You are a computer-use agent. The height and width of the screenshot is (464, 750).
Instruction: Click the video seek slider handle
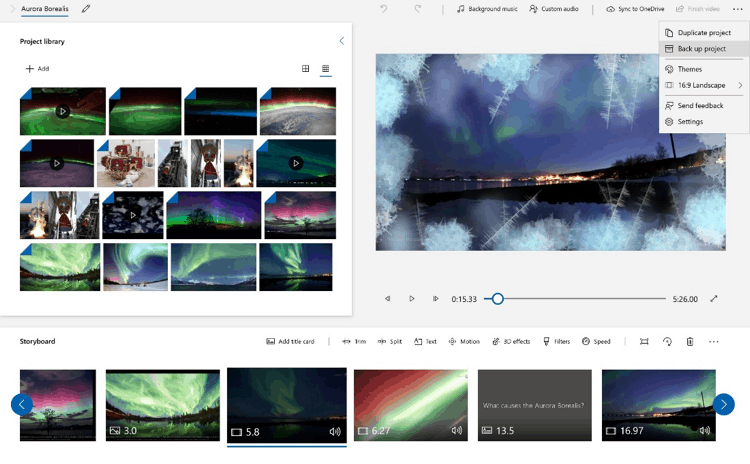point(497,299)
